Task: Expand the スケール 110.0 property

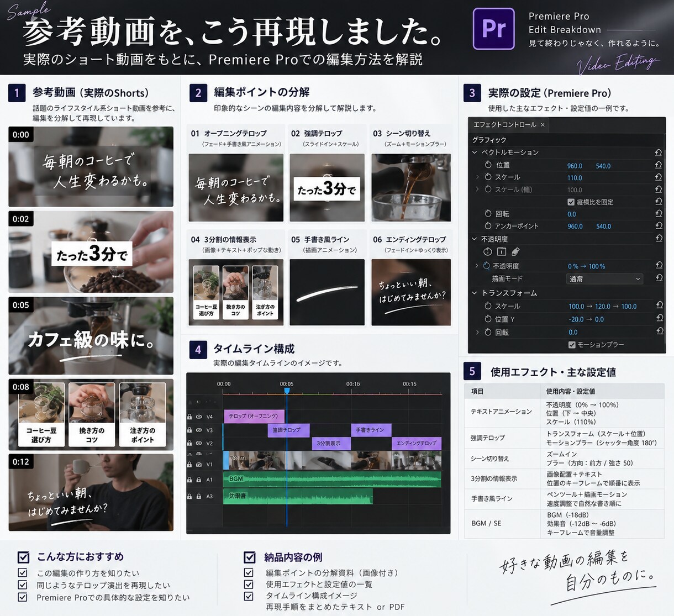Action: pyautogui.click(x=477, y=177)
